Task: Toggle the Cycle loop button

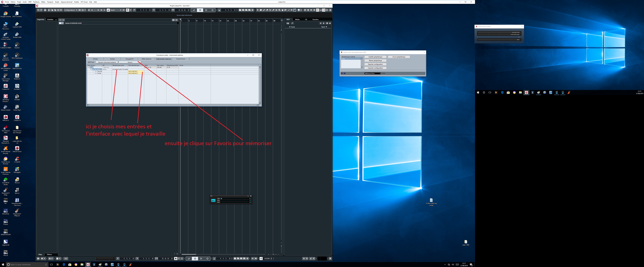Action: click(x=194, y=10)
